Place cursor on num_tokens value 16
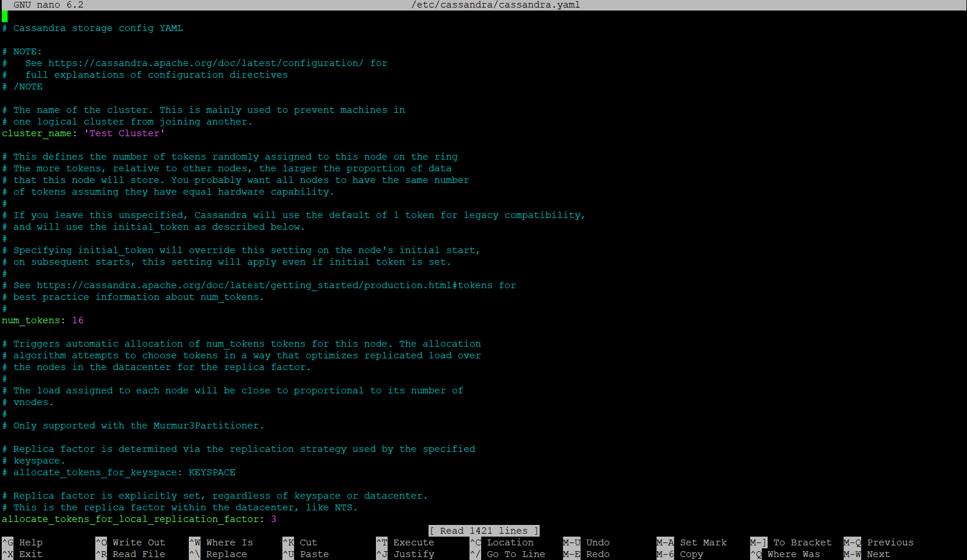This screenshot has width=967, height=560. [x=78, y=320]
